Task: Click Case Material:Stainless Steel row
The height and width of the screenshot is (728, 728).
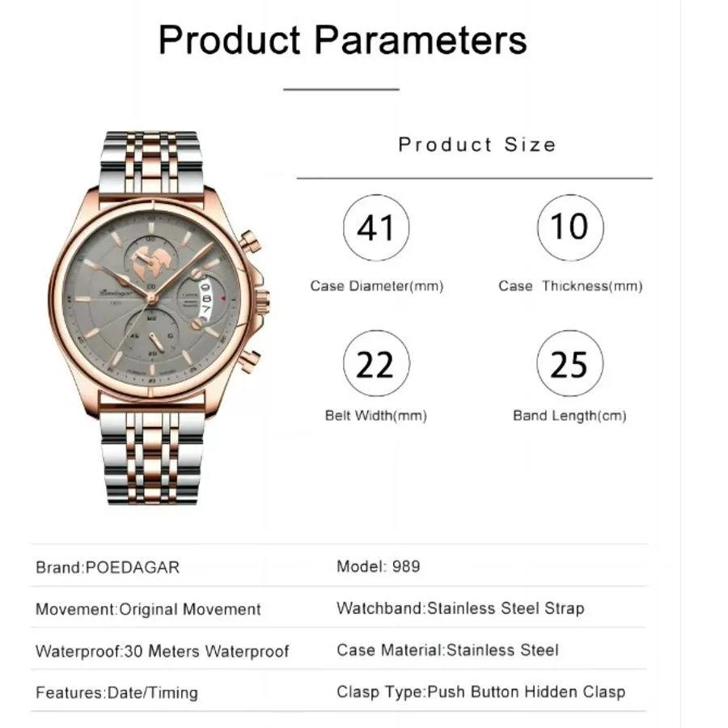Action: [447, 650]
